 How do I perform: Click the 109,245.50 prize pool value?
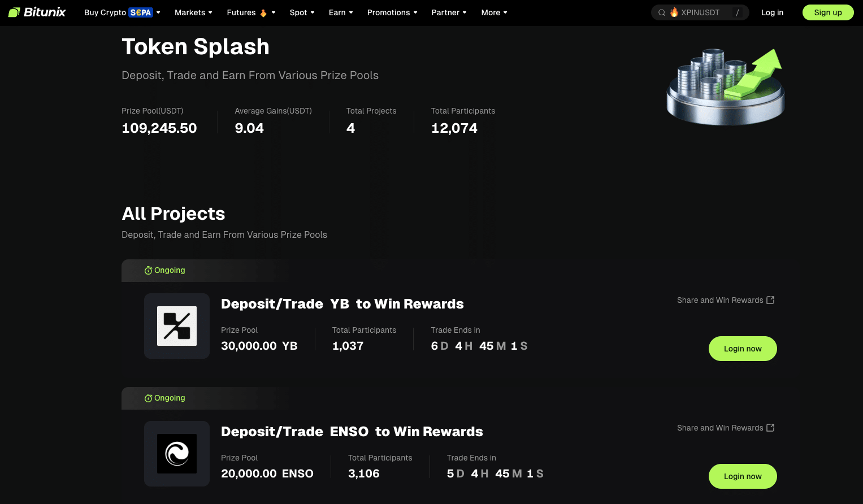[x=159, y=128]
